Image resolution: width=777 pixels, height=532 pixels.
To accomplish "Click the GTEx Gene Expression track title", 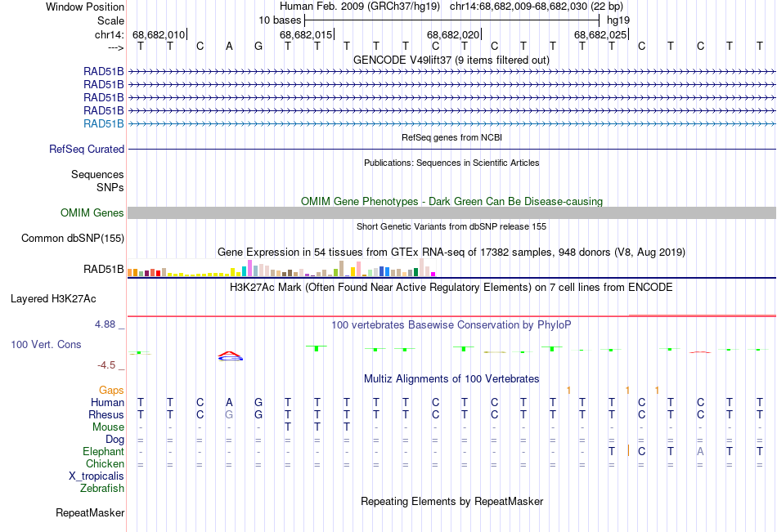I will click(451, 253).
